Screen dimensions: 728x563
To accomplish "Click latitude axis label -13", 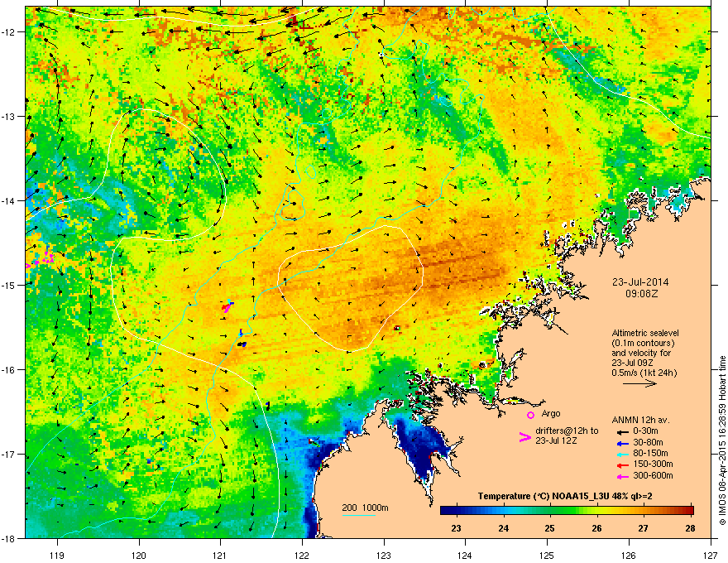I will coord(8,117).
